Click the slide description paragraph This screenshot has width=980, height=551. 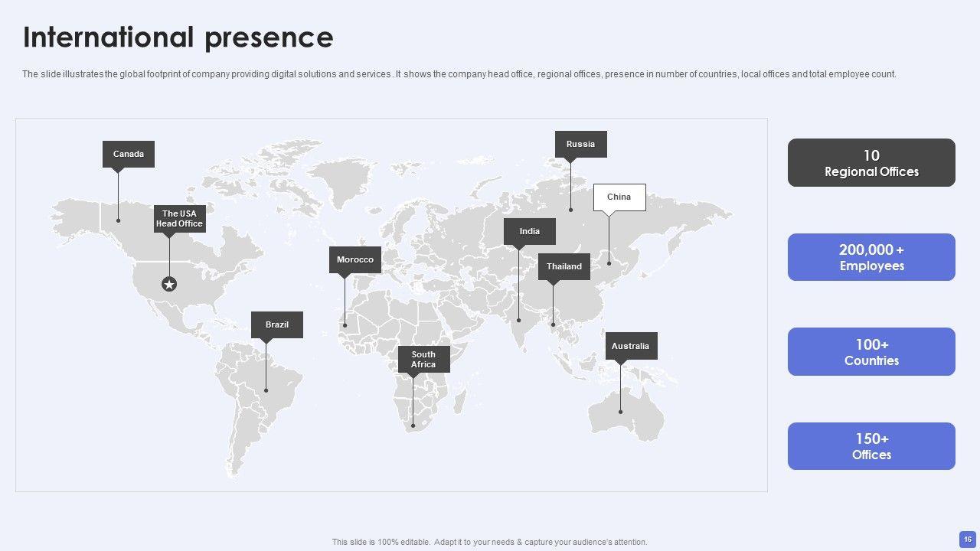pyautogui.click(x=459, y=74)
